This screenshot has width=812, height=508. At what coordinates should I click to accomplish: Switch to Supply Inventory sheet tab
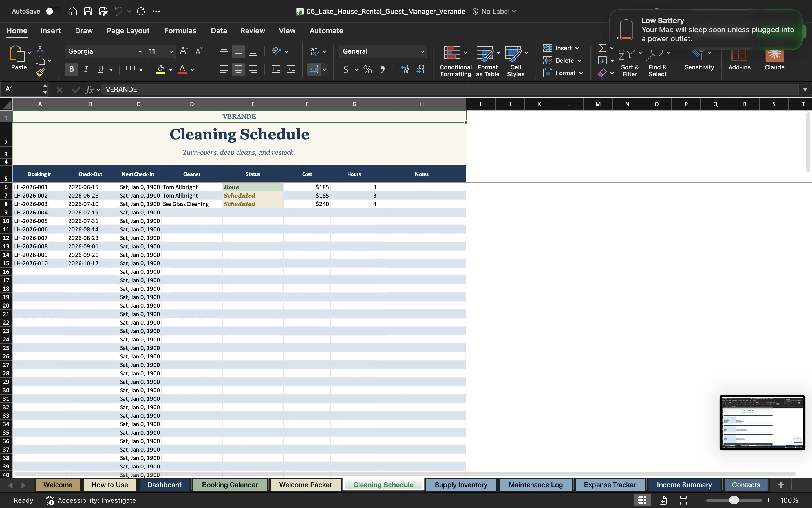(461, 485)
